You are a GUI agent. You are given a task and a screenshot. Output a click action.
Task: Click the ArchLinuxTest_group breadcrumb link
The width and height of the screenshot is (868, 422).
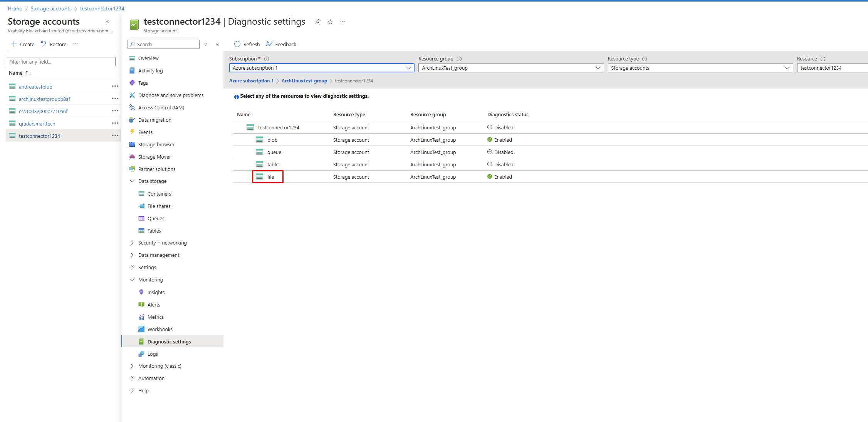click(304, 81)
